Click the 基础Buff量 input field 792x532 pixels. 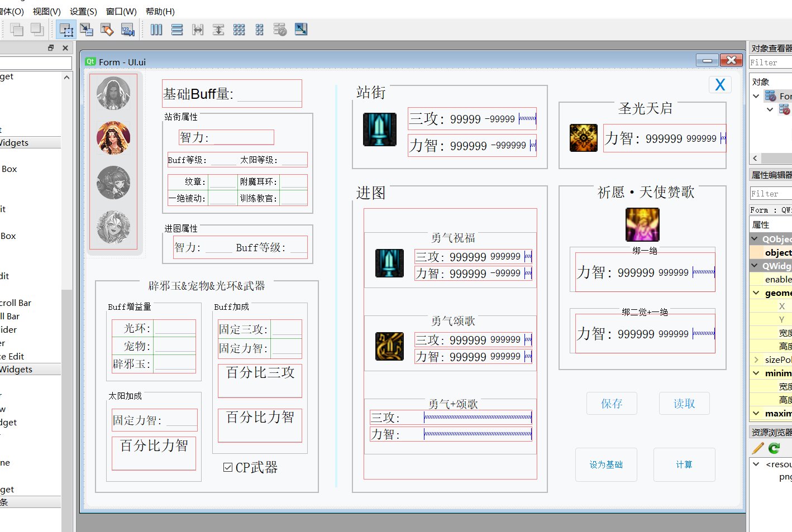[x=269, y=94]
